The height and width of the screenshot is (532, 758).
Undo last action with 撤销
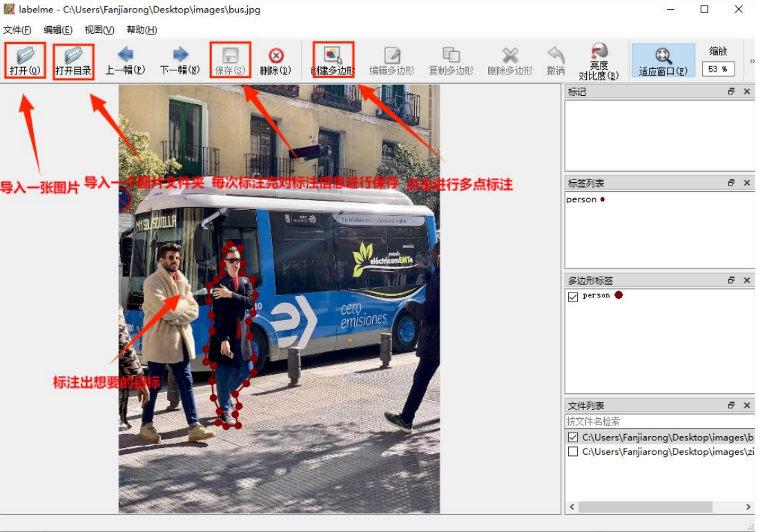pos(556,61)
